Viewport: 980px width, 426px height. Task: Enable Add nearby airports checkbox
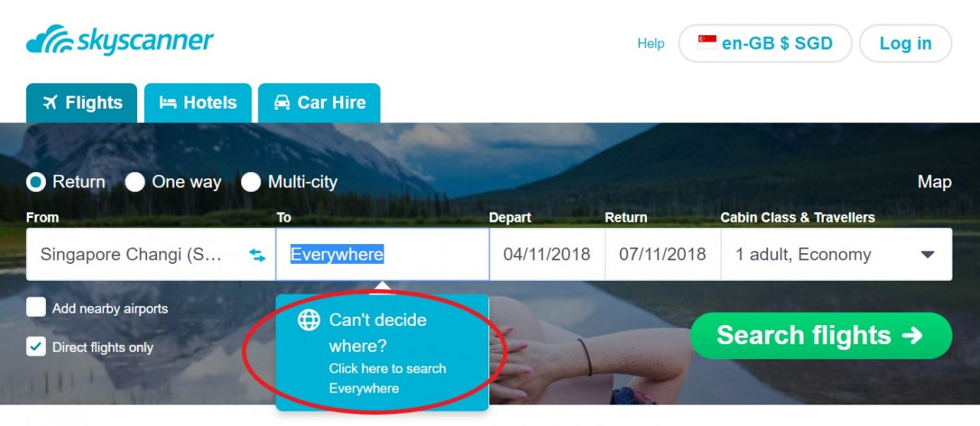pyautogui.click(x=36, y=307)
